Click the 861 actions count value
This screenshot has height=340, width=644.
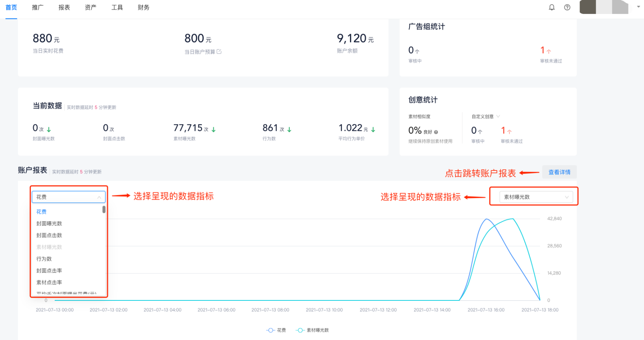click(x=270, y=128)
